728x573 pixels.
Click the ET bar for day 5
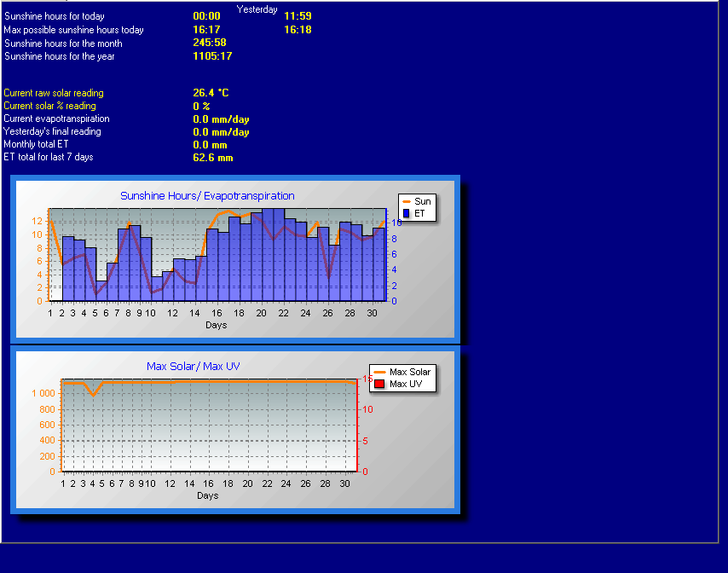pos(101,291)
